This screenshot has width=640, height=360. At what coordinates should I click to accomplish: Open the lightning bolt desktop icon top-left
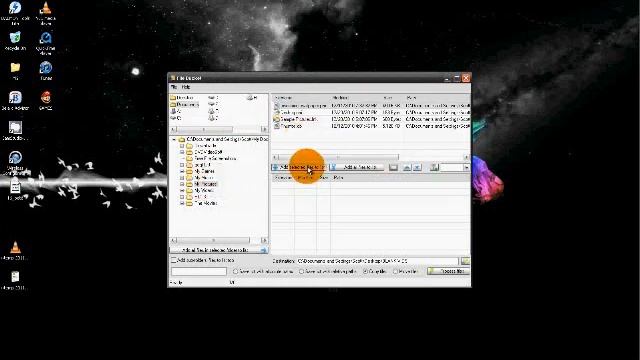click(15, 8)
